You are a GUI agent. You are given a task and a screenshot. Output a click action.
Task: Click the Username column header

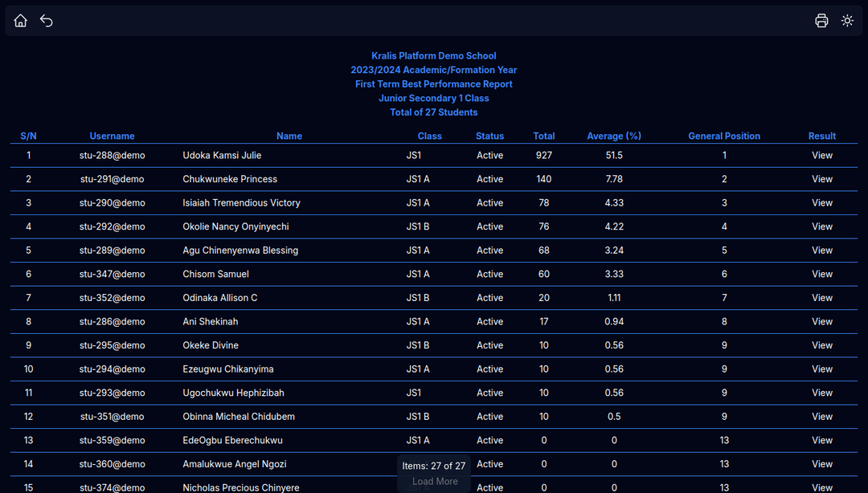[112, 136]
